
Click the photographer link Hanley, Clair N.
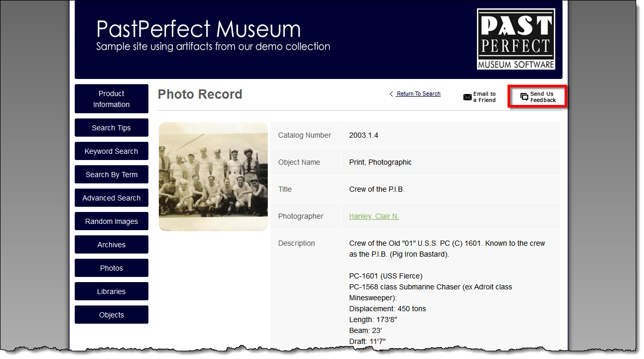pyautogui.click(x=374, y=216)
